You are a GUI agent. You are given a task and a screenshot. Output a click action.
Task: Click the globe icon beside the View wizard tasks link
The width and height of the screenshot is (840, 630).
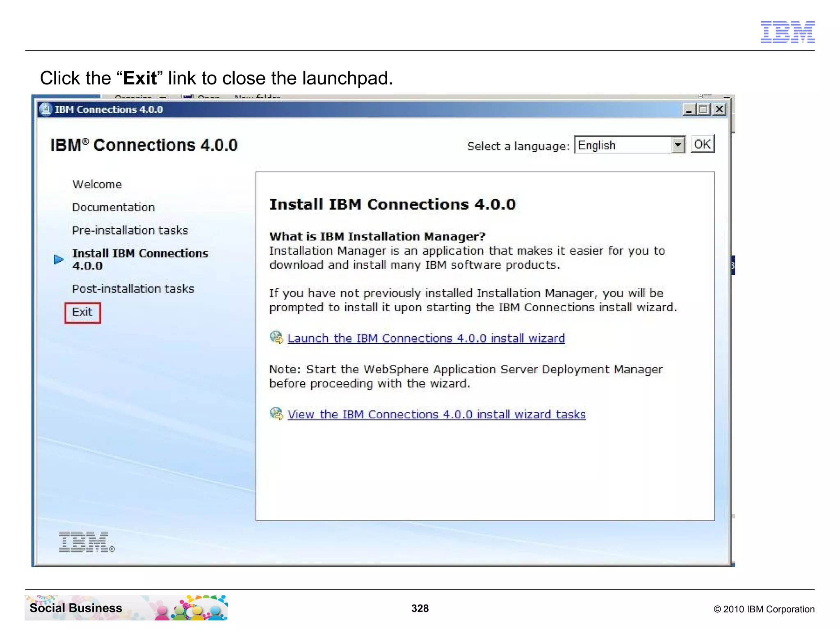276,413
